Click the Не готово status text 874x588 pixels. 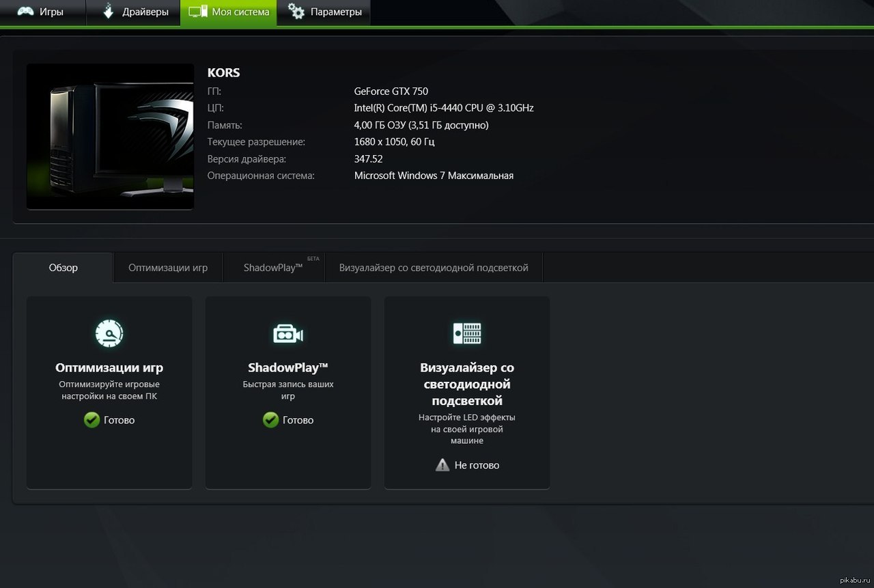[477, 465]
